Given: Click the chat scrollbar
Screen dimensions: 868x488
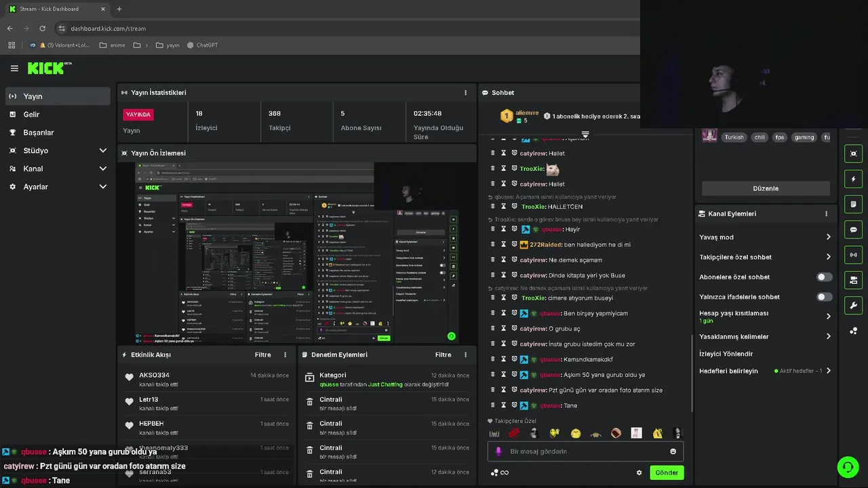Looking at the screenshot, I should coord(692,373).
